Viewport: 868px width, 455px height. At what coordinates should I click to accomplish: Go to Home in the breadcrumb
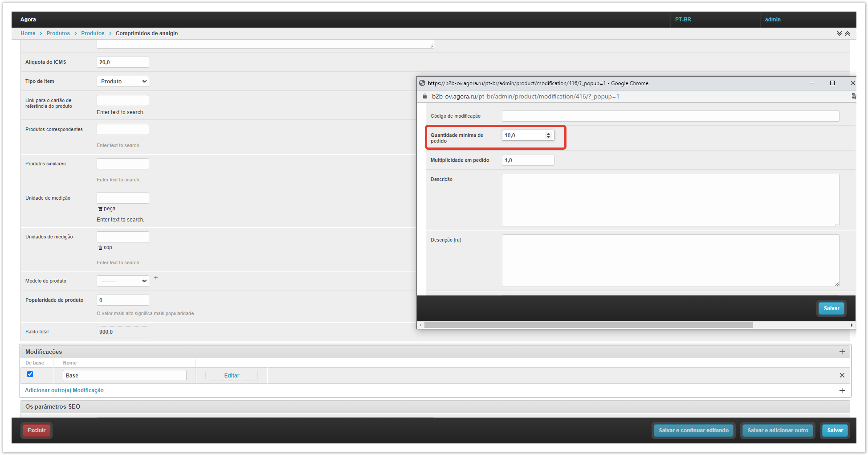point(28,33)
